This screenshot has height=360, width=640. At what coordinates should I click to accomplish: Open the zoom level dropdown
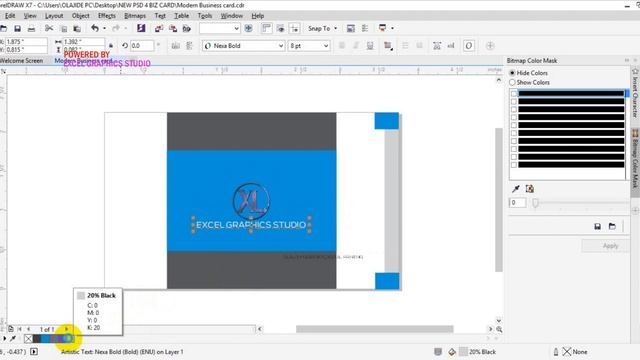point(236,28)
